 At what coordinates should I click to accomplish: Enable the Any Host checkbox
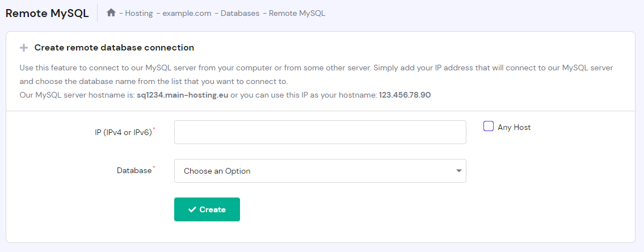489,127
